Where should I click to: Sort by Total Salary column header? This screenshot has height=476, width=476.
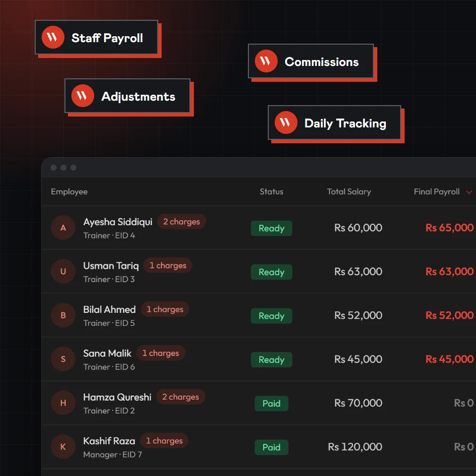[349, 191]
